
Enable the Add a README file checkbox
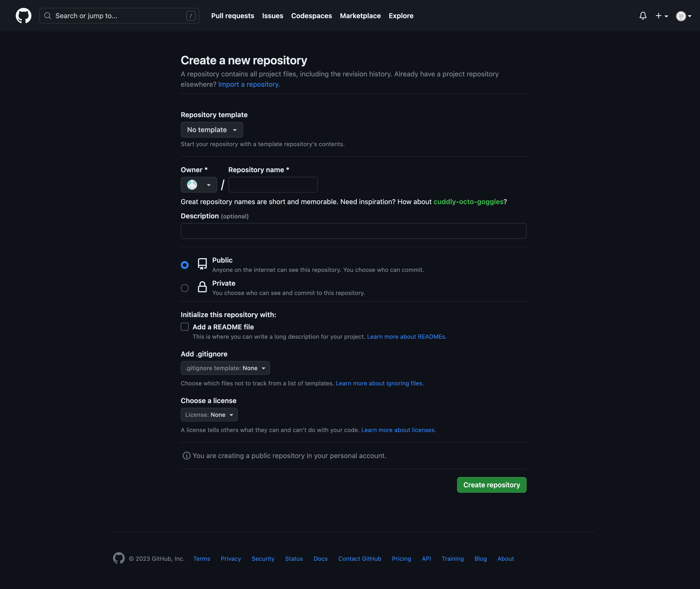pos(185,327)
